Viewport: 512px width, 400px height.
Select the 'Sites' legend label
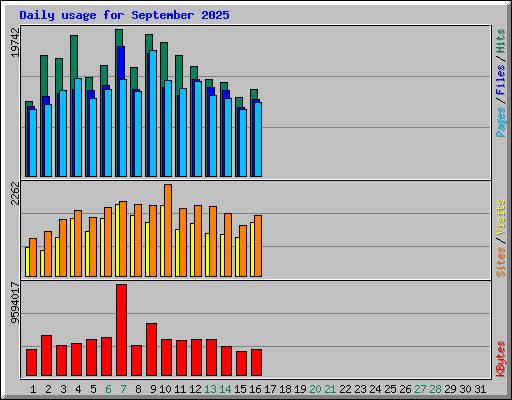point(501,262)
